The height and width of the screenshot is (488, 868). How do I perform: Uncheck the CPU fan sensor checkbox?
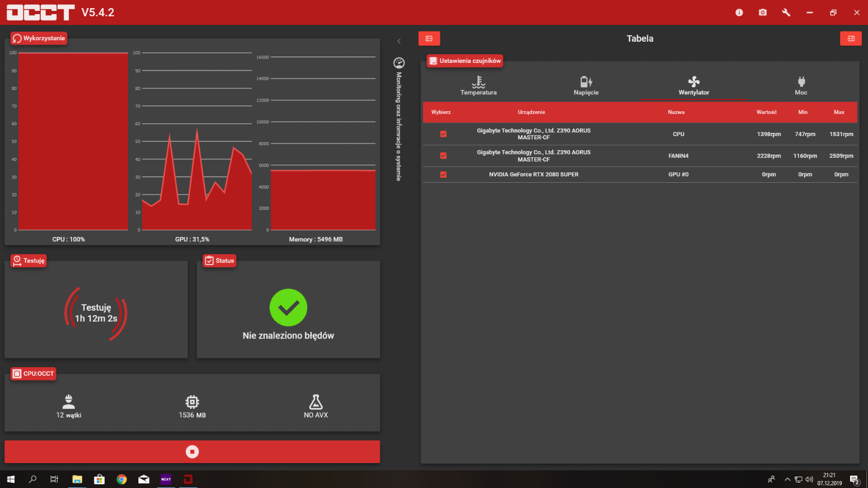443,134
